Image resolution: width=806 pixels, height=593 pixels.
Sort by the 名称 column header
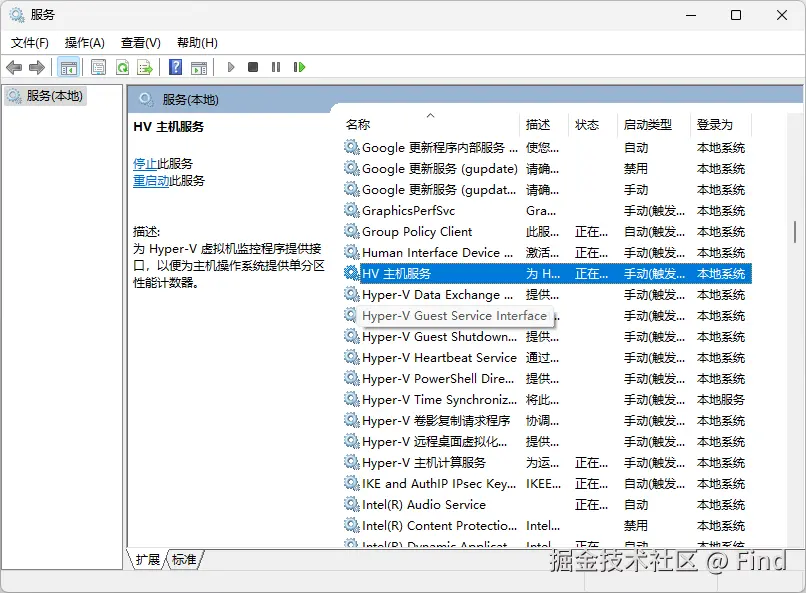[x=431, y=125]
